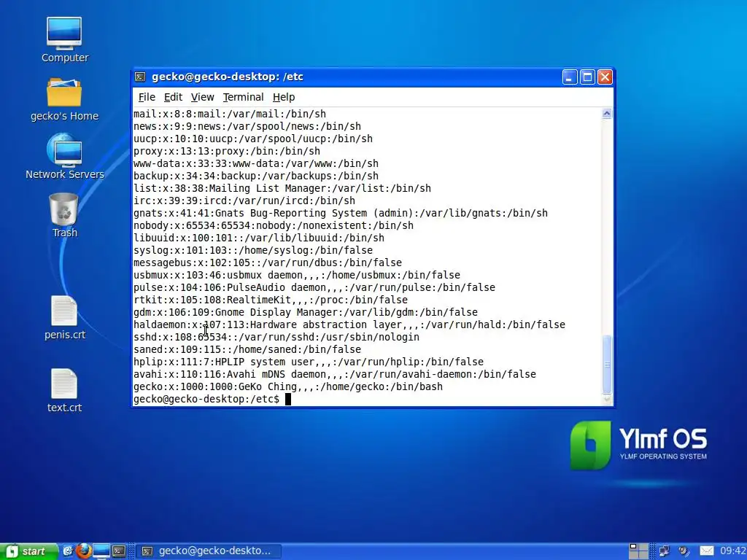Viewport: 747px width, 560px height.
Task: Click terminal scrollbar up arrow
Action: (607, 113)
